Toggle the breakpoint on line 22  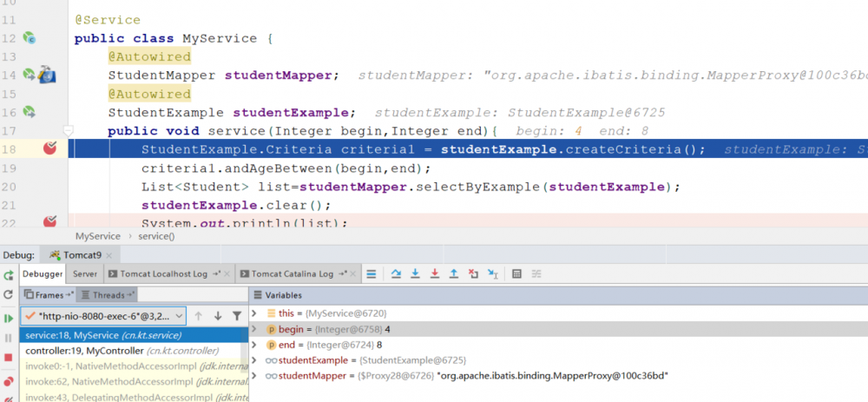[49, 221]
